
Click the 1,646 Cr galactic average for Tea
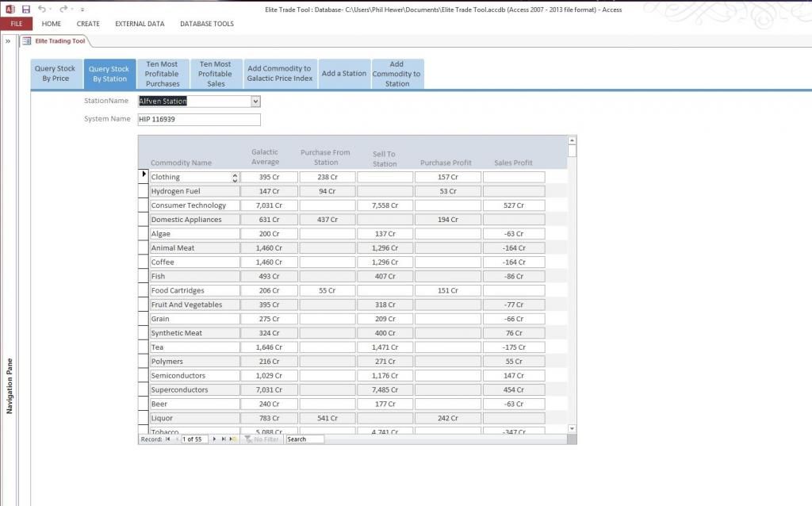coord(270,347)
